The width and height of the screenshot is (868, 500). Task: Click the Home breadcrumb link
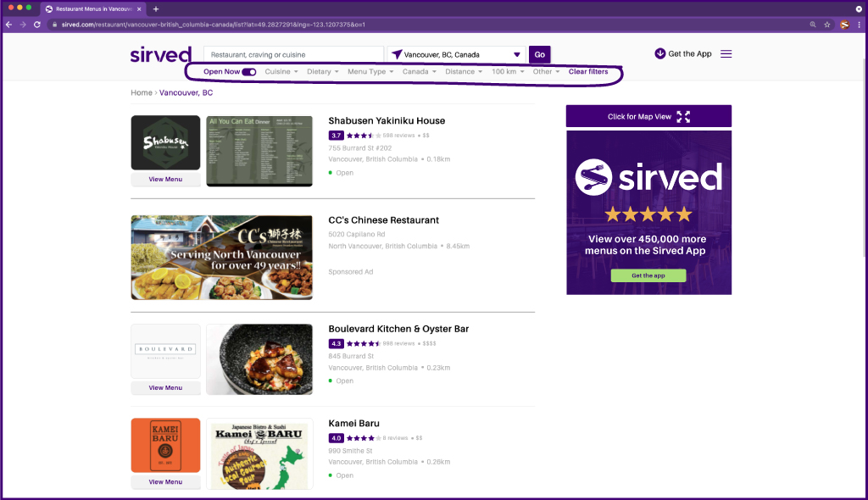click(x=142, y=92)
